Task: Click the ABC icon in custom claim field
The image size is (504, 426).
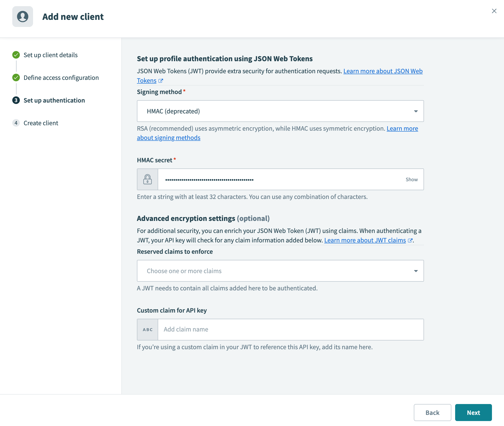Action: click(147, 330)
